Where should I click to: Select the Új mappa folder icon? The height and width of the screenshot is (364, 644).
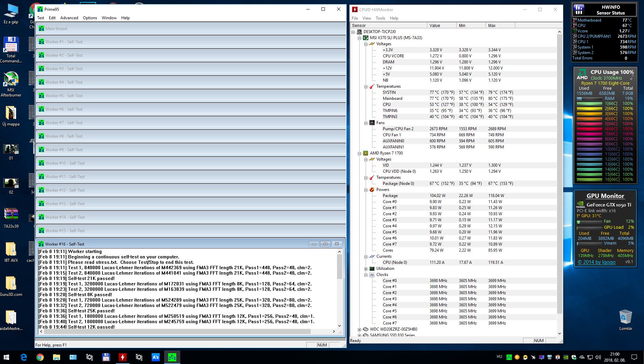click(11, 116)
